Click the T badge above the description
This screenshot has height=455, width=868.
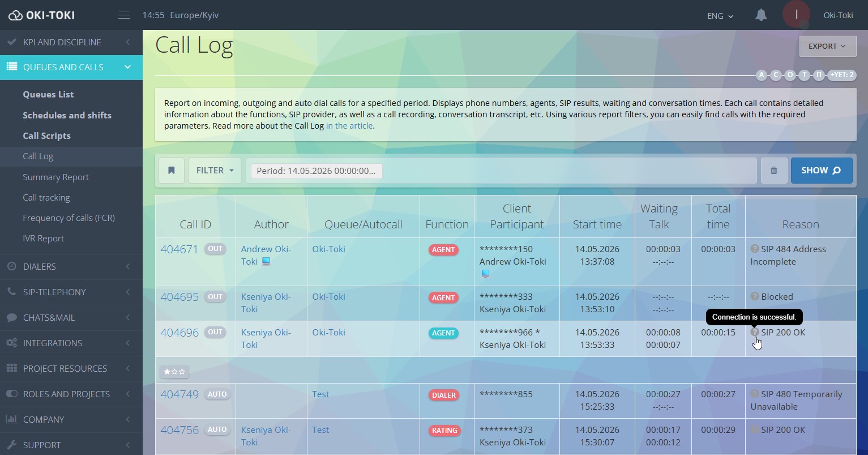point(805,75)
